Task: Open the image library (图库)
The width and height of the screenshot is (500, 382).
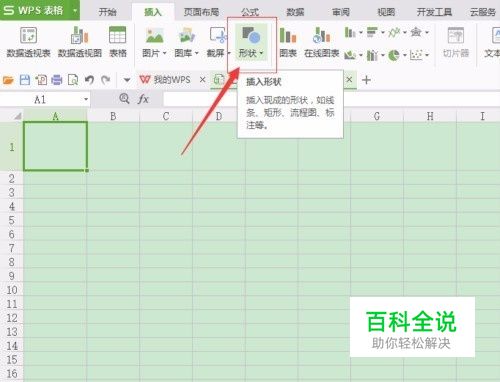Action: (x=186, y=42)
